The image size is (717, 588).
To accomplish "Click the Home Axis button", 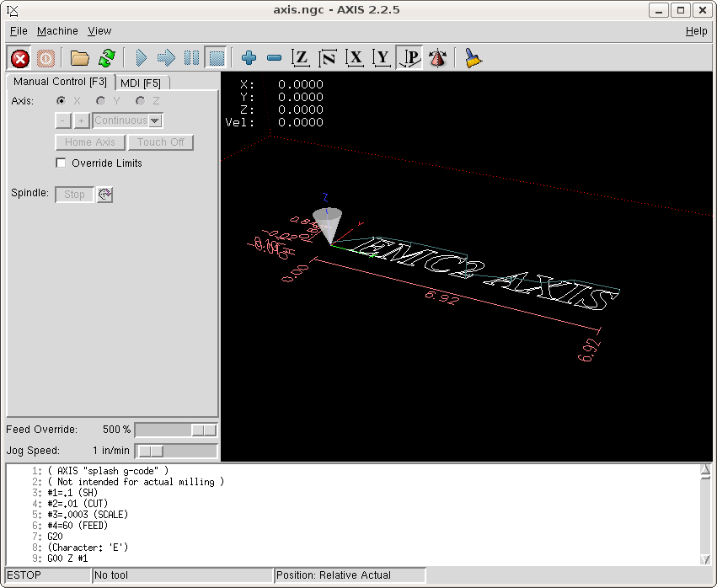I will click(x=90, y=142).
